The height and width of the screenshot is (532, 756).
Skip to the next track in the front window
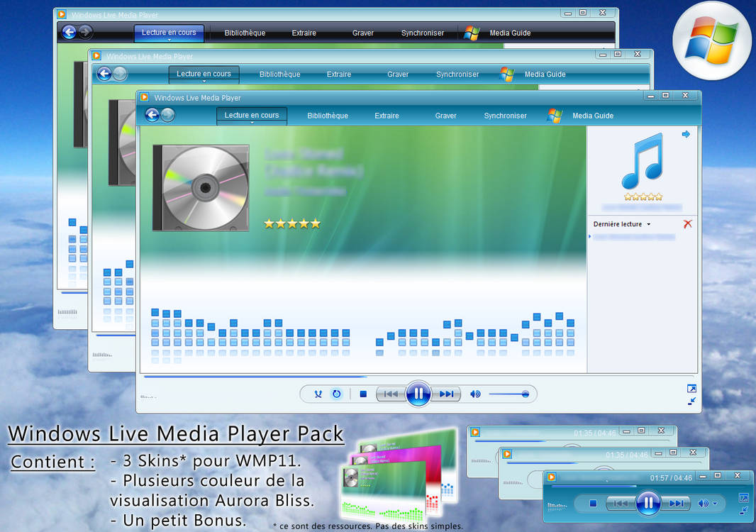(446, 394)
